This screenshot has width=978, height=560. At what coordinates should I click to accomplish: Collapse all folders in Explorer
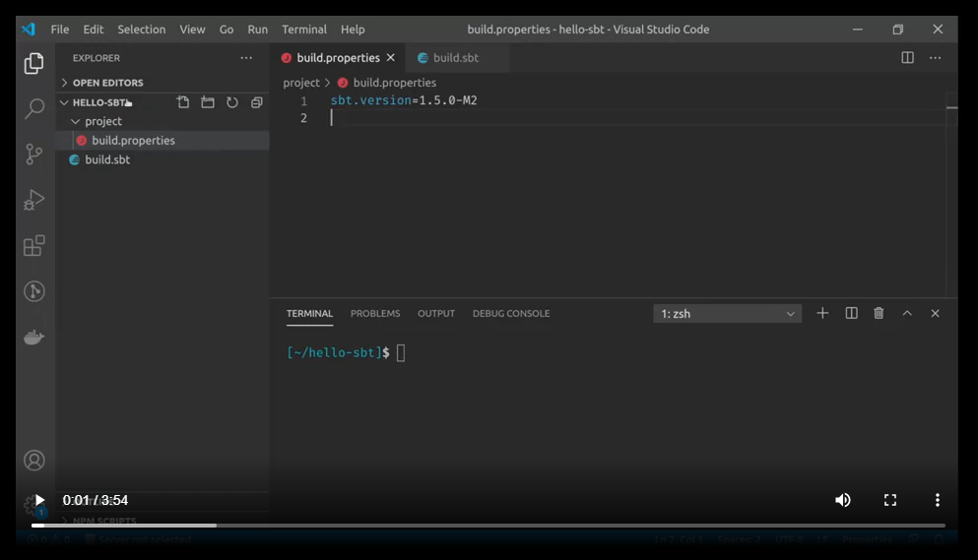256,102
